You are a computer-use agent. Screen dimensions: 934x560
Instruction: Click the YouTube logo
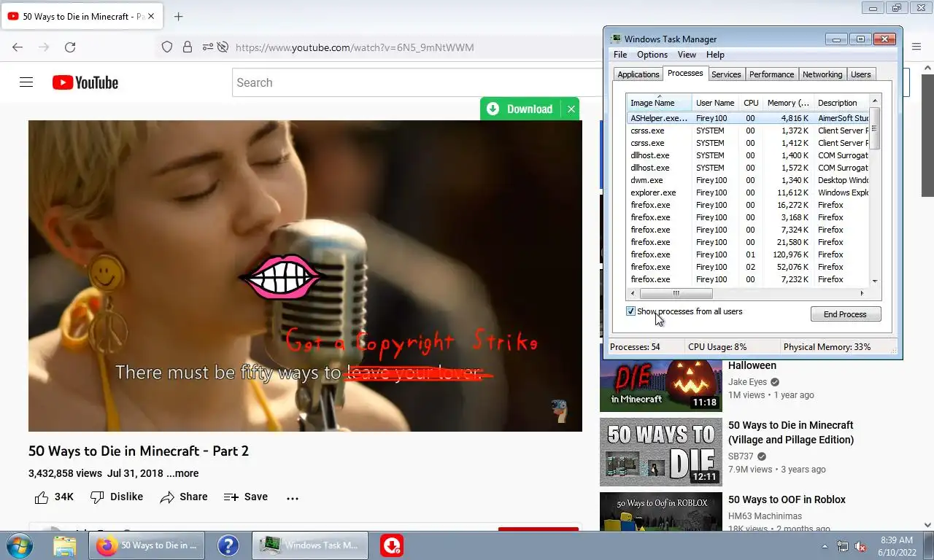pyautogui.click(x=85, y=82)
